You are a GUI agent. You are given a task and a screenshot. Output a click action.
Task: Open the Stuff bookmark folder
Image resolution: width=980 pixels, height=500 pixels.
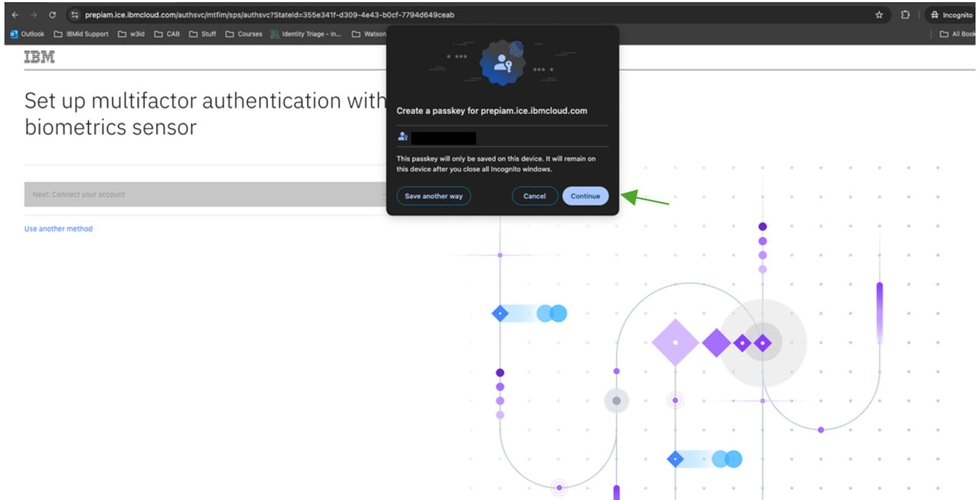click(203, 34)
